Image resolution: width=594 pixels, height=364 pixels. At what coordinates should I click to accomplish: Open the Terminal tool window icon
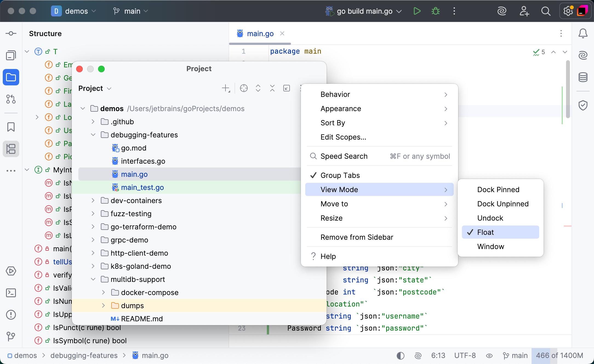[x=11, y=293]
